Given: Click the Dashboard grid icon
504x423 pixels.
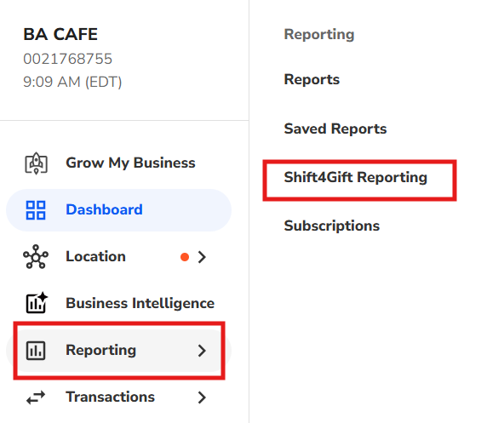Looking at the screenshot, I should pos(36,210).
